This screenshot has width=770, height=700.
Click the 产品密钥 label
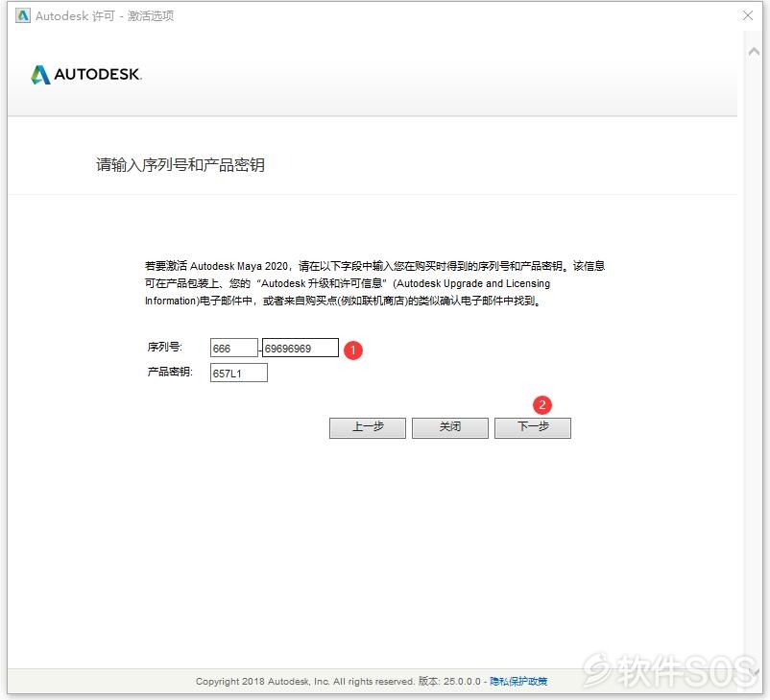[x=170, y=372]
